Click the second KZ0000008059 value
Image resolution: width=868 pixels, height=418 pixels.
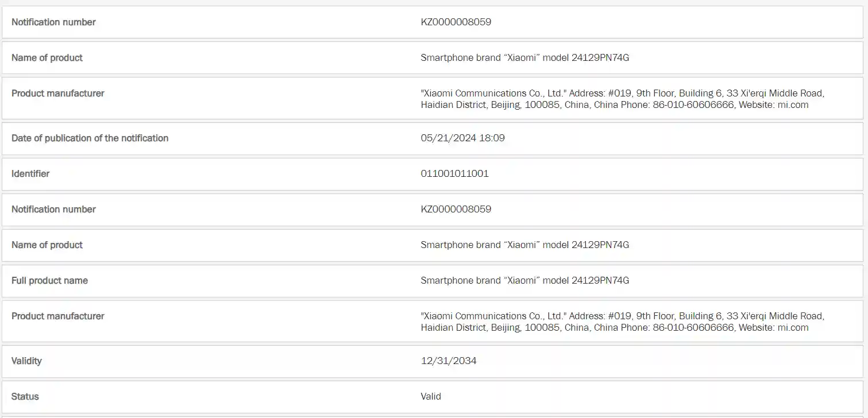coord(456,209)
